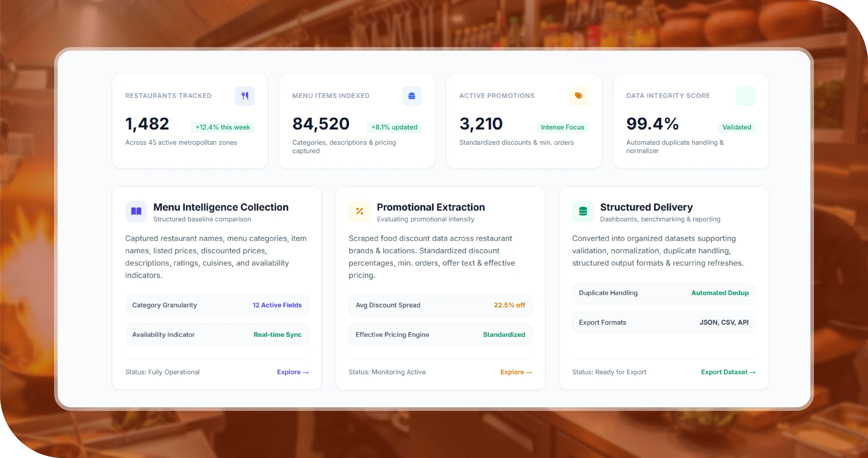Select the Effective Pricing Engine row

pyautogui.click(x=440, y=335)
